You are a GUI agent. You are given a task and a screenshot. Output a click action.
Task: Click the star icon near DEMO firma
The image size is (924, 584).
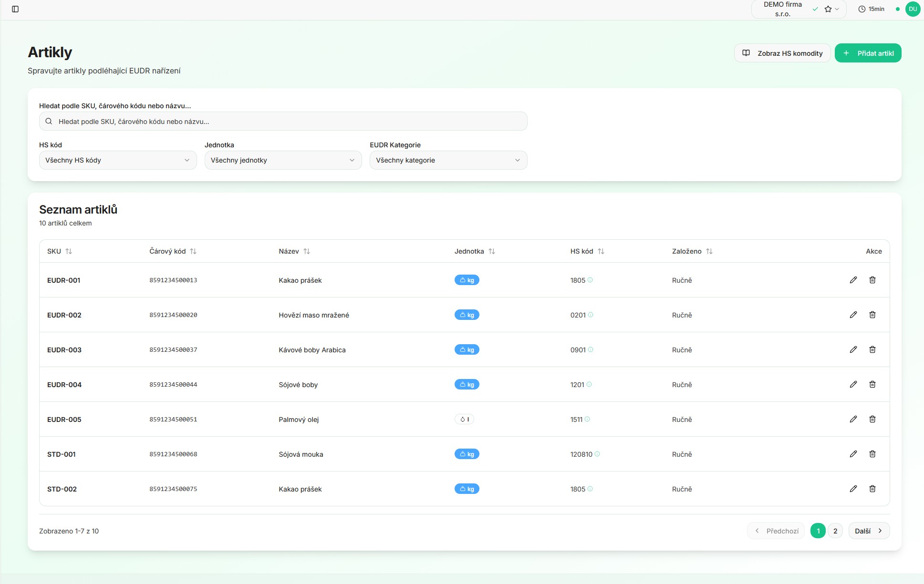pyautogui.click(x=829, y=9)
